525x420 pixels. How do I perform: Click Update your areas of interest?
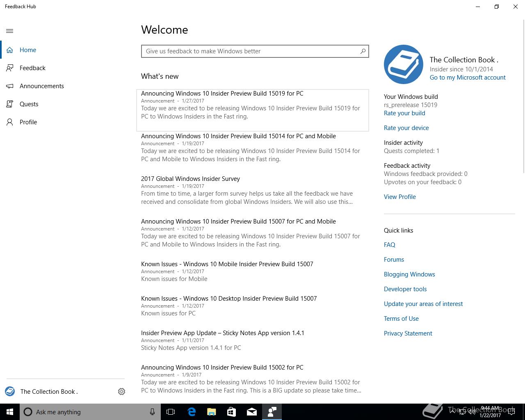tap(423, 304)
